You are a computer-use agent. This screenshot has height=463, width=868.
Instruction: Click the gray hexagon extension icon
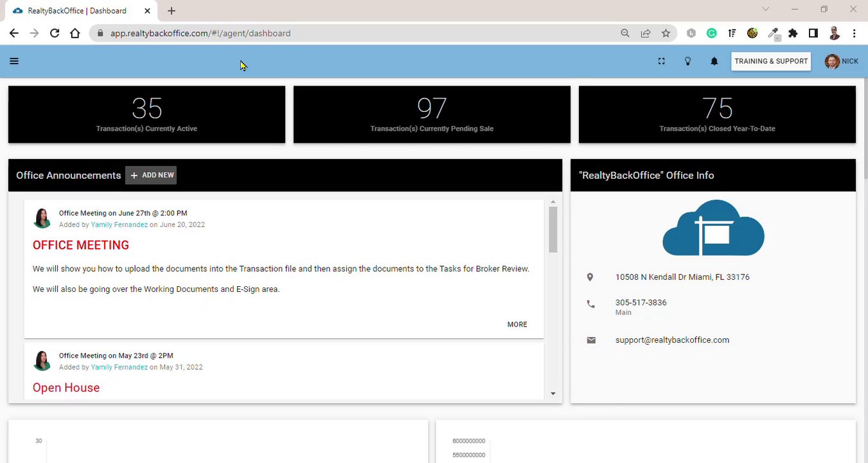tap(691, 33)
